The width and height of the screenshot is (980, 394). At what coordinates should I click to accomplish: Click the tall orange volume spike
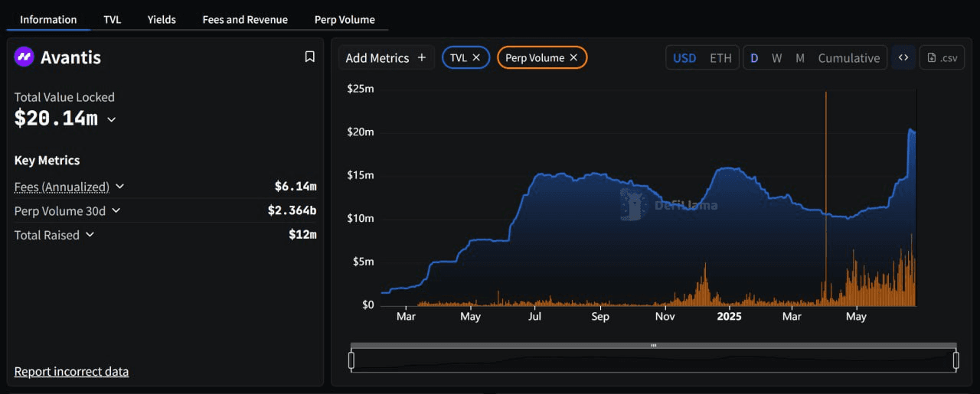pyautogui.click(x=825, y=198)
